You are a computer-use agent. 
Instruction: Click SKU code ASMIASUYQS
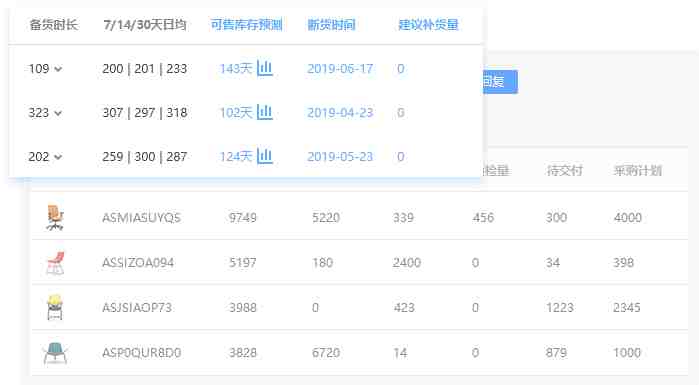(141, 217)
